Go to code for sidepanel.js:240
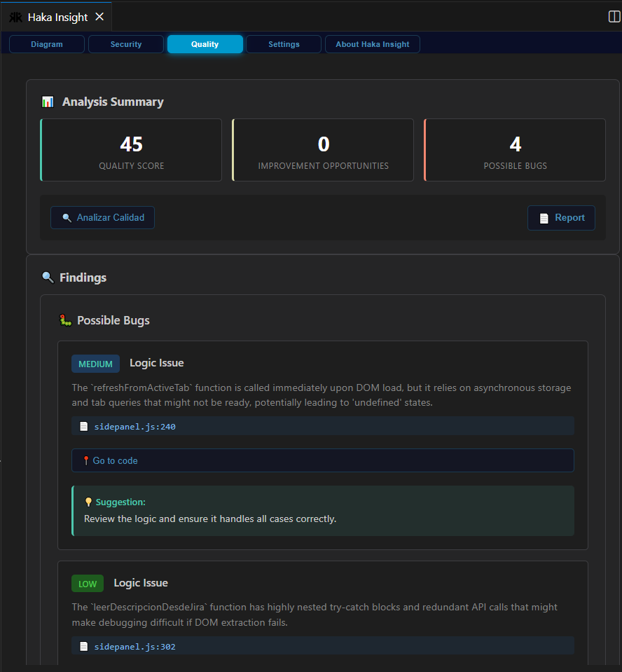 pos(323,460)
